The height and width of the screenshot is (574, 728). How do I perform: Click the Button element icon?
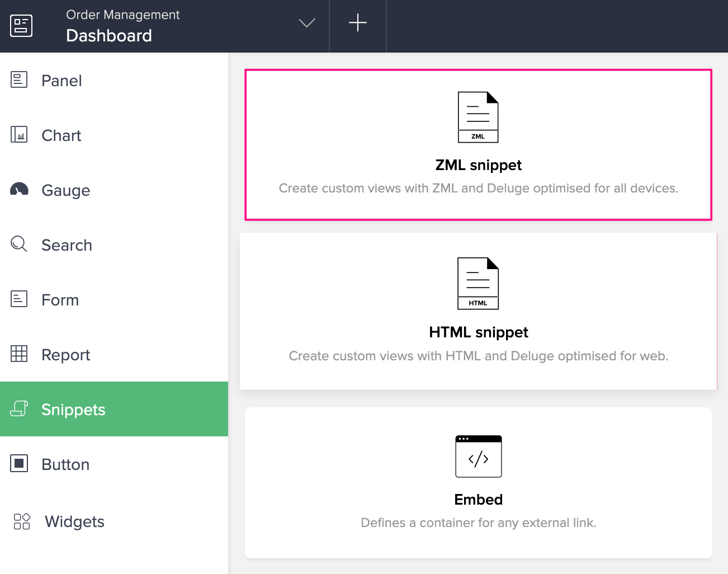point(19,463)
